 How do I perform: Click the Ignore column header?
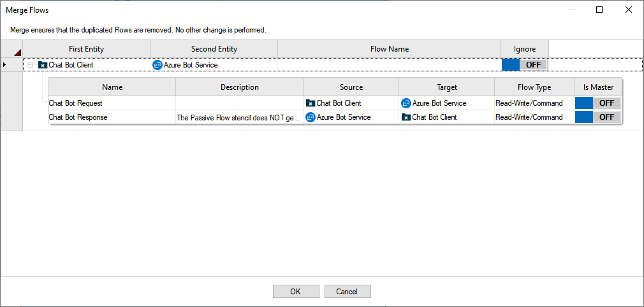click(x=525, y=49)
